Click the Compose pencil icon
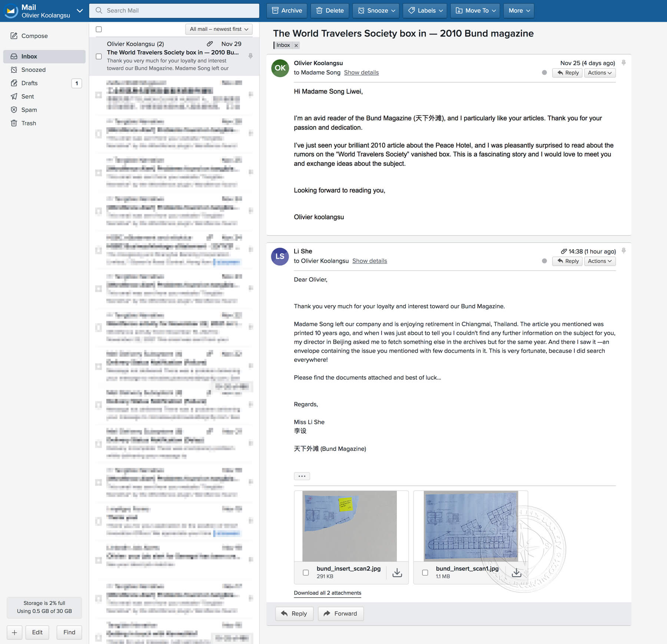Screen dimensions: 667x644 coord(14,36)
